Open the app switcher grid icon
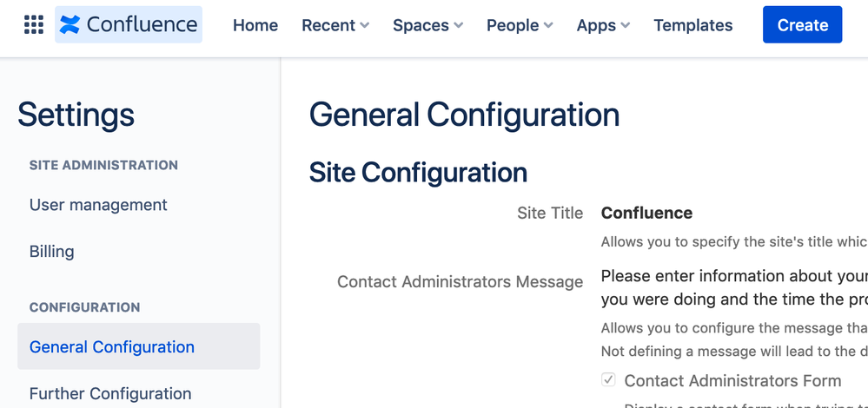 pyautogui.click(x=34, y=25)
